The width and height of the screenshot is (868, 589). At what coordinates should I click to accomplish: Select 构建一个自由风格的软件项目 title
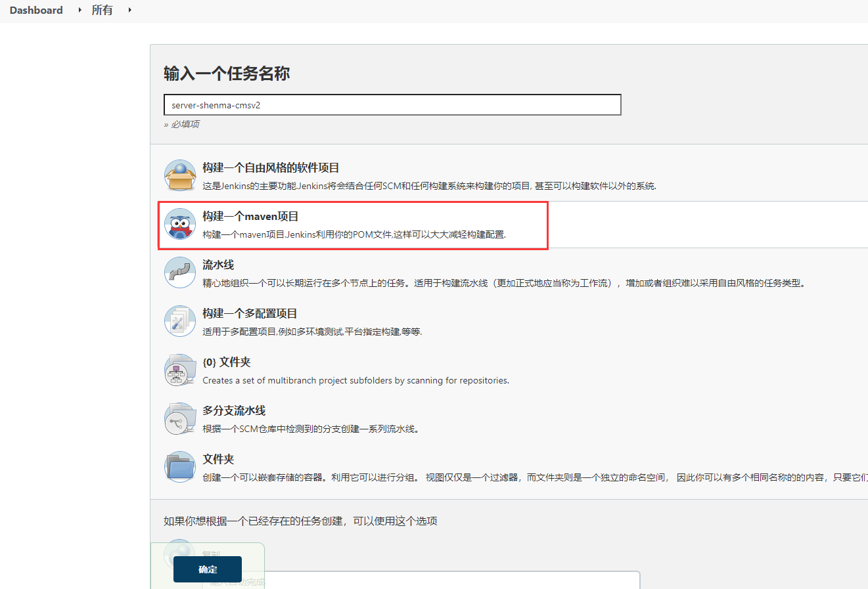pos(271,167)
